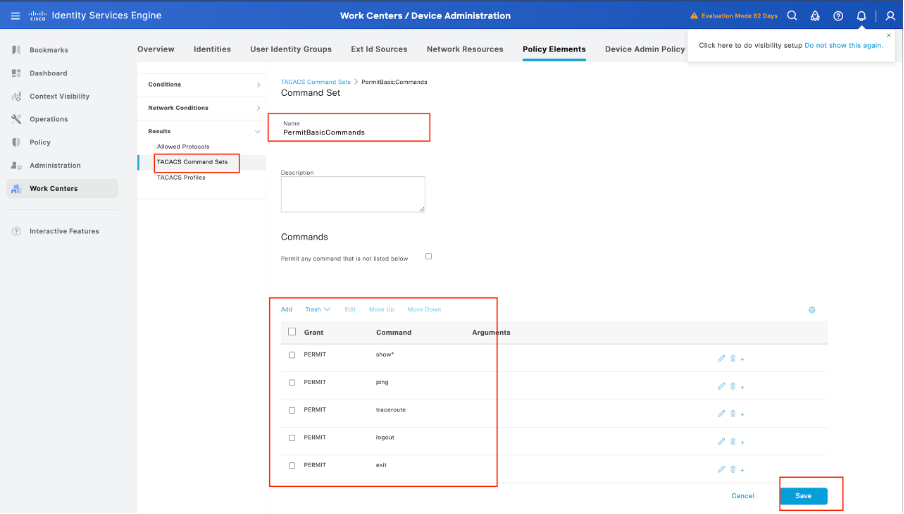Click the Cisco logo in header

point(37,16)
